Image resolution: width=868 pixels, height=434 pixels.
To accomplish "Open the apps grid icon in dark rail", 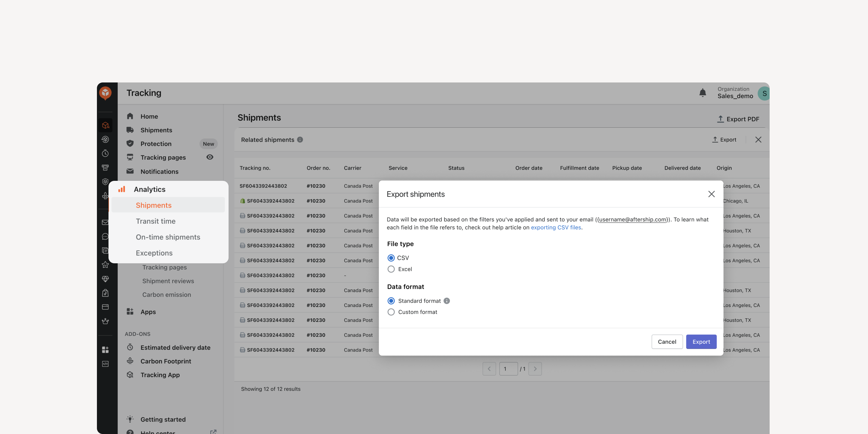I will (106, 350).
